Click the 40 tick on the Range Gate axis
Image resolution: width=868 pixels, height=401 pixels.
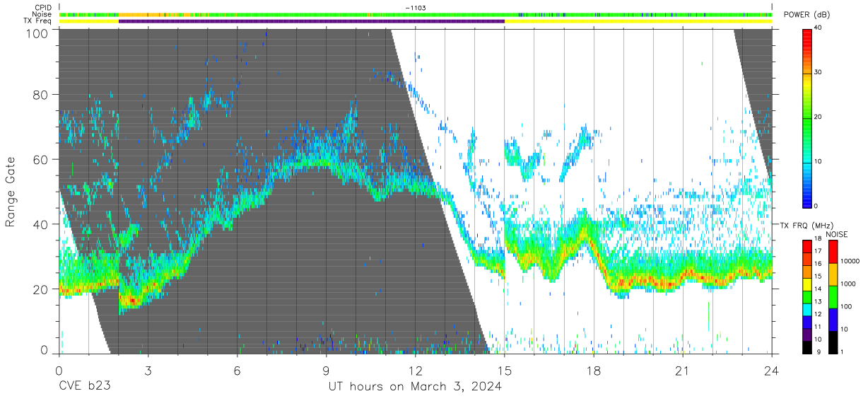click(x=40, y=224)
